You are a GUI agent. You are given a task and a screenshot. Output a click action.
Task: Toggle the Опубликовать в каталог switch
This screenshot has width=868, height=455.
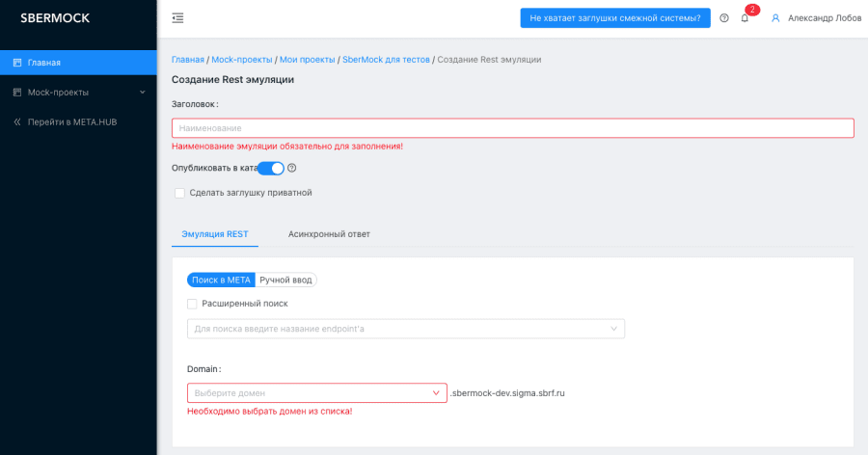click(271, 169)
